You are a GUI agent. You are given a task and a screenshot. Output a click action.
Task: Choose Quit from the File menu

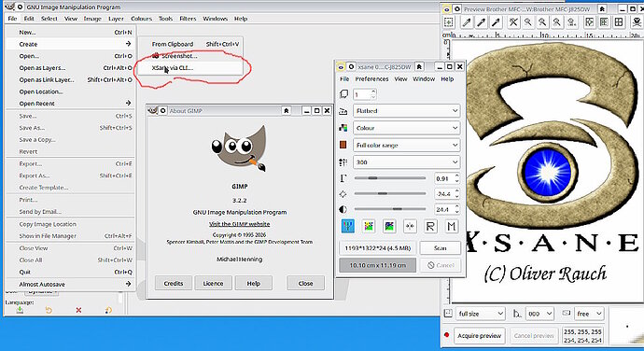pos(70,272)
